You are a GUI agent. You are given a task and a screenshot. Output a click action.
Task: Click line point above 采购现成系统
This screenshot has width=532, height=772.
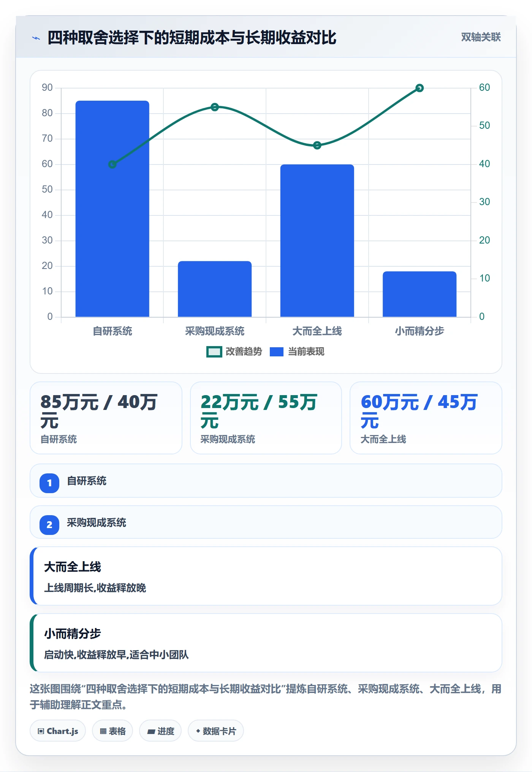point(215,107)
